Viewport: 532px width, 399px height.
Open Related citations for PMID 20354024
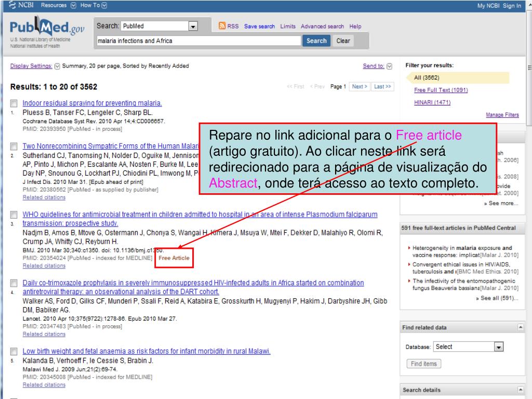[x=44, y=265]
